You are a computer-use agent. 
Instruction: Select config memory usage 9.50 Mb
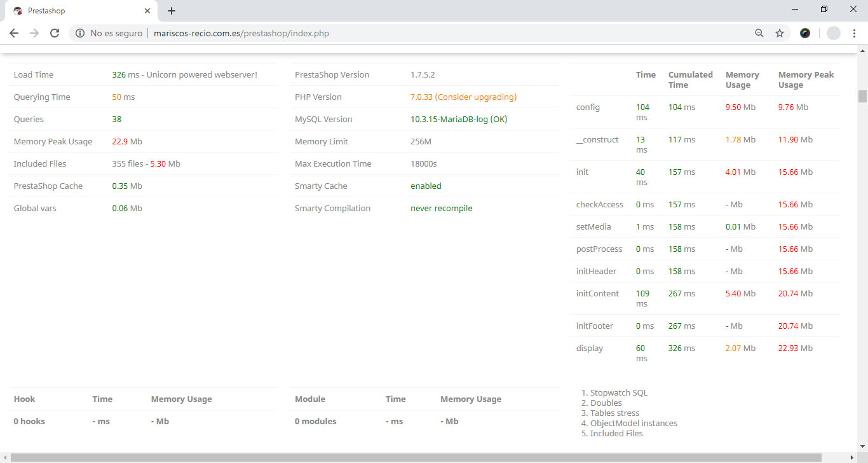(740, 107)
